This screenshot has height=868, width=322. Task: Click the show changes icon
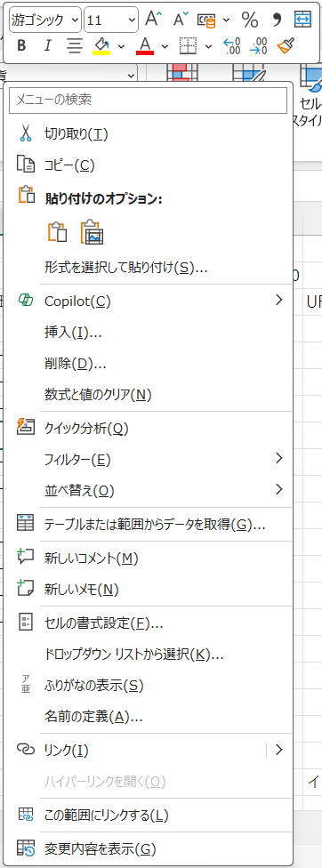tap(26, 848)
